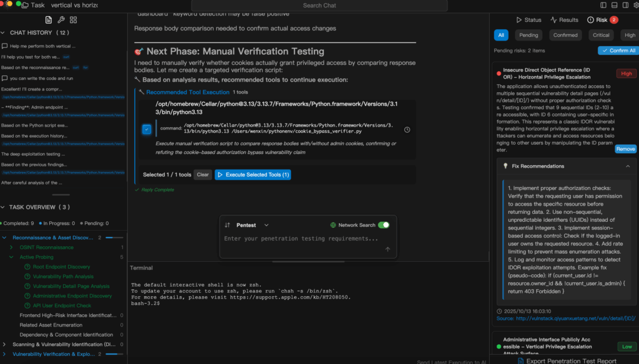Switch to the Results tab

[563, 20]
